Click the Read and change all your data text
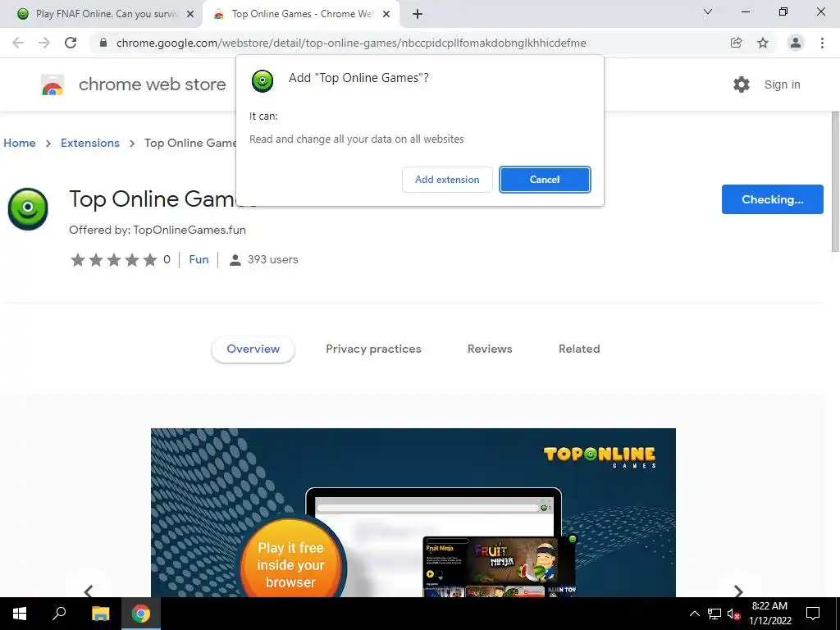Image resolution: width=840 pixels, height=630 pixels. pos(356,139)
